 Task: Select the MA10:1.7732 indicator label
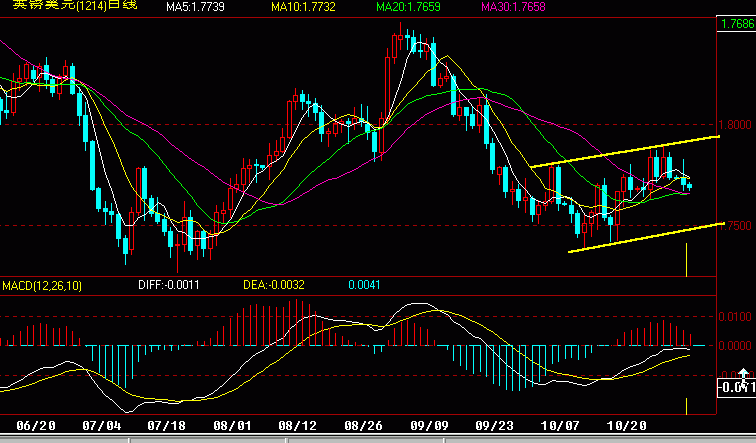303,7
